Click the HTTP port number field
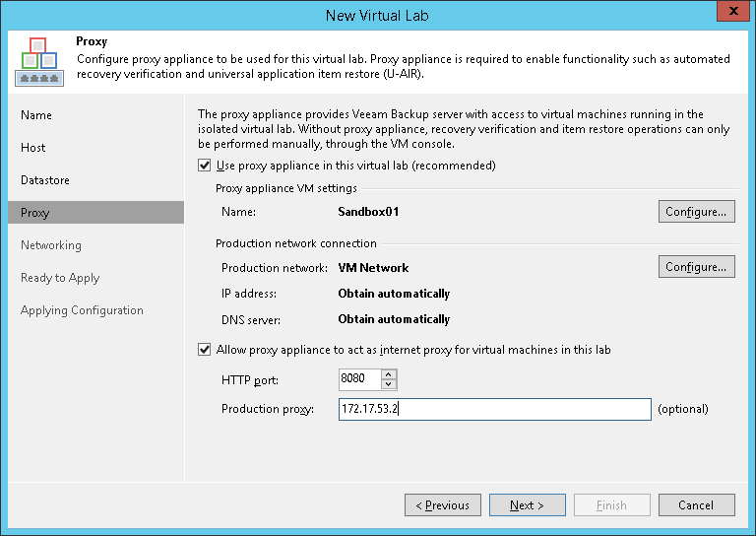Viewport: 756px width, 536px height. tap(359, 379)
